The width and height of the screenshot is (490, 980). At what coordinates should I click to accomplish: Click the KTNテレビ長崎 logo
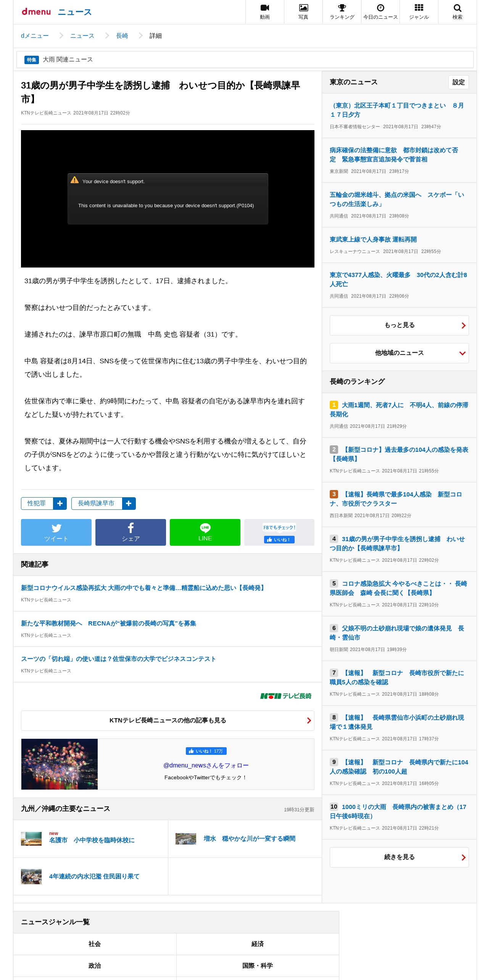[286, 696]
